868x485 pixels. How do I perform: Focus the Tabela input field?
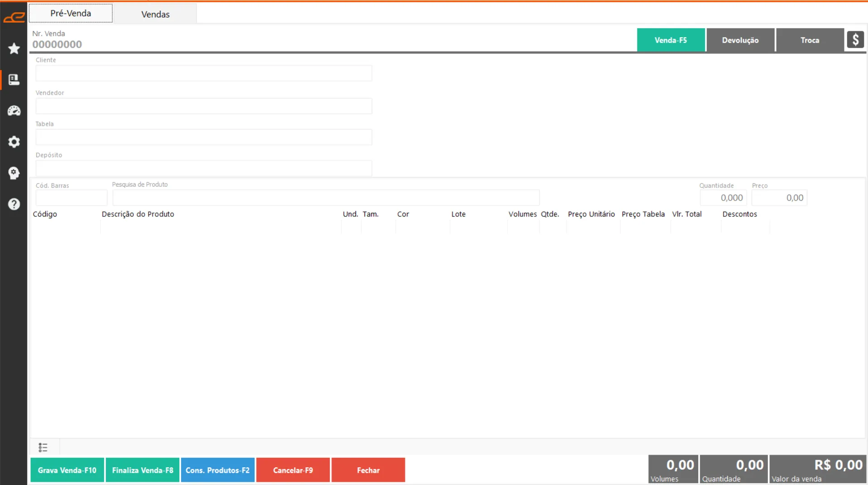point(204,137)
